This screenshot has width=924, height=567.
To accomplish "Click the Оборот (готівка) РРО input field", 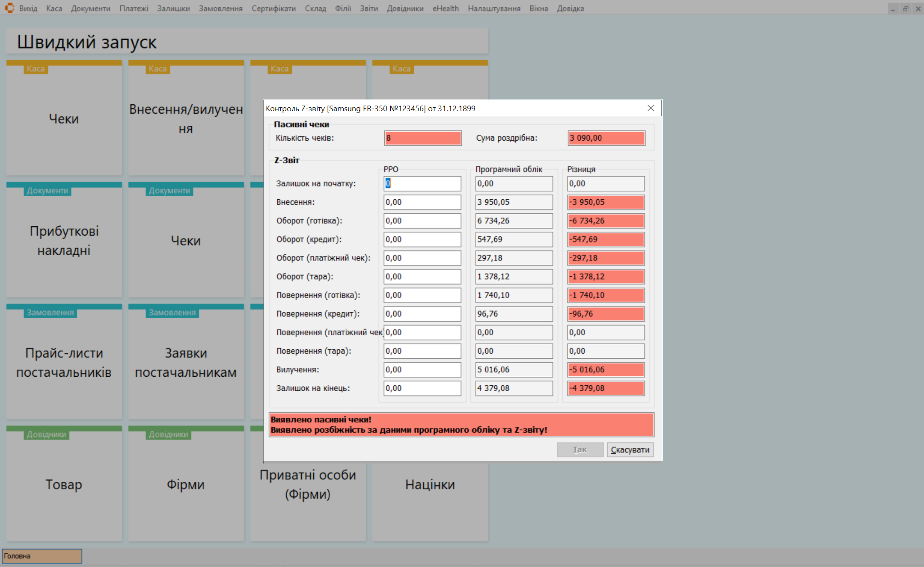I will tap(422, 221).
